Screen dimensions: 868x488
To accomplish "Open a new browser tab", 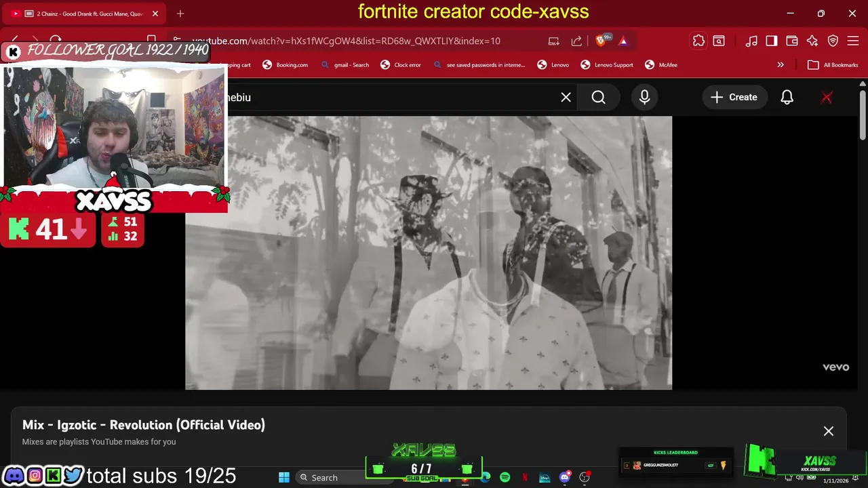I will pyautogui.click(x=180, y=14).
